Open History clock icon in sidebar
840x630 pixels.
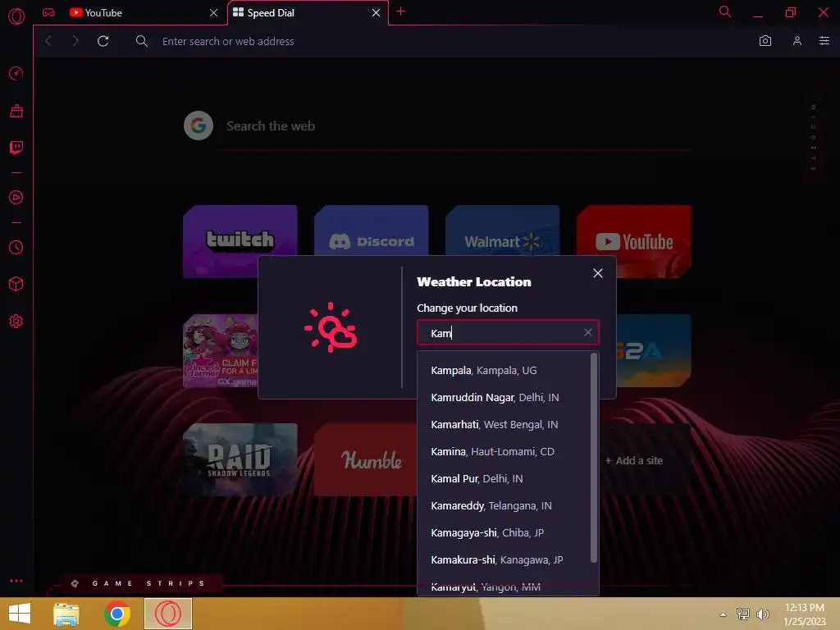[x=16, y=247]
